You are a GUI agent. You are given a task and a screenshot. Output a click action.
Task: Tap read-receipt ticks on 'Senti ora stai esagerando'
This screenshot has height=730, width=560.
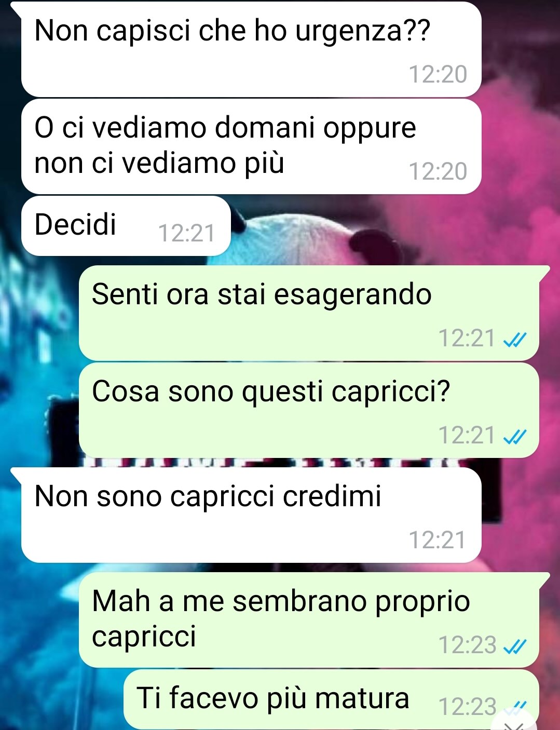coord(515,340)
